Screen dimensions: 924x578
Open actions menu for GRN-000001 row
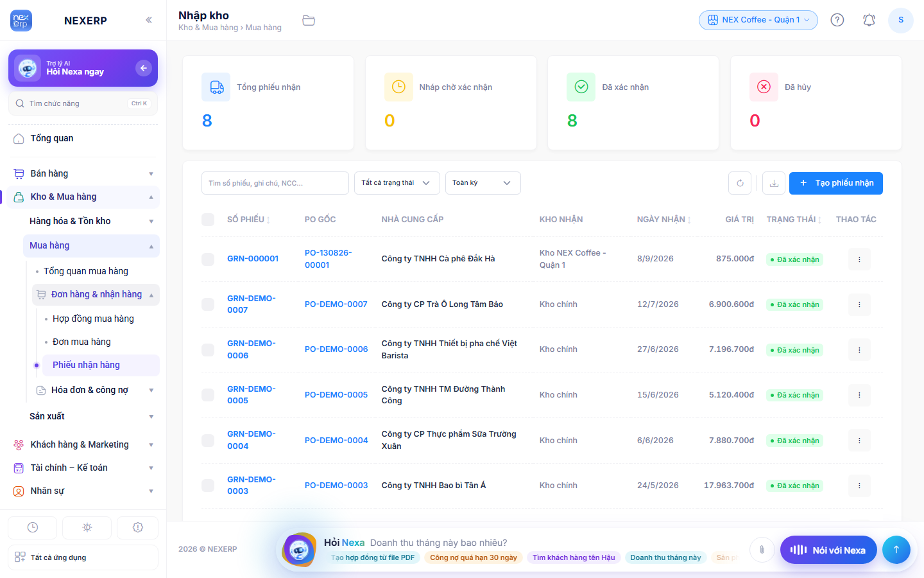point(859,259)
